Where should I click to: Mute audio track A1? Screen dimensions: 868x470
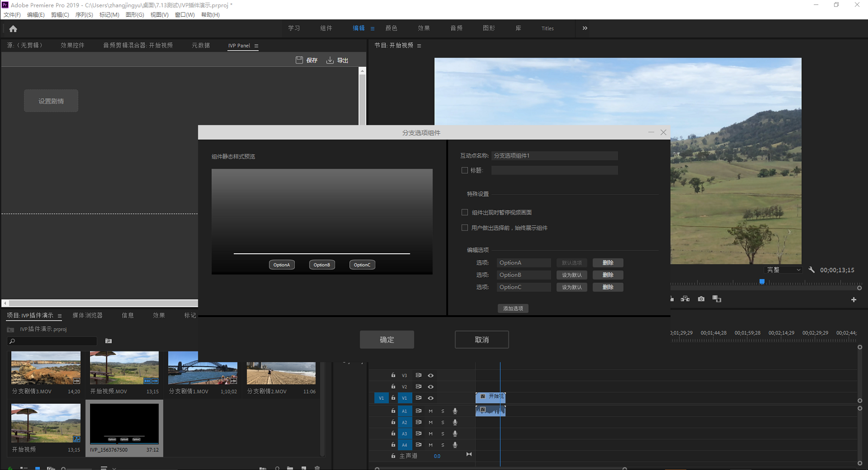pyautogui.click(x=431, y=411)
